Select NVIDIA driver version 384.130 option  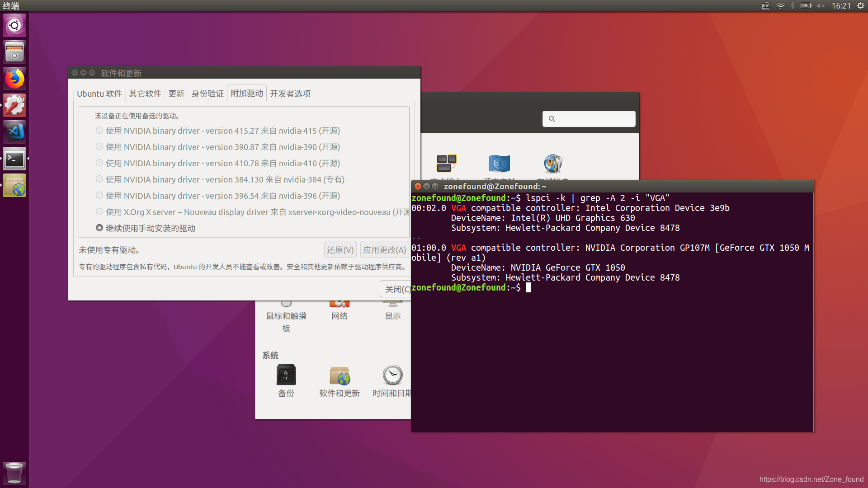[220, 179]
